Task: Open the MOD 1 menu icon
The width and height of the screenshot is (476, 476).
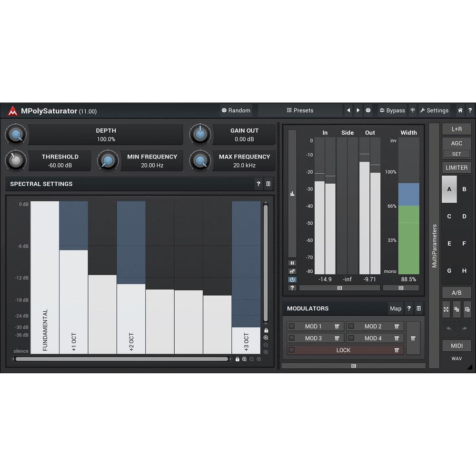Action: 337,326
